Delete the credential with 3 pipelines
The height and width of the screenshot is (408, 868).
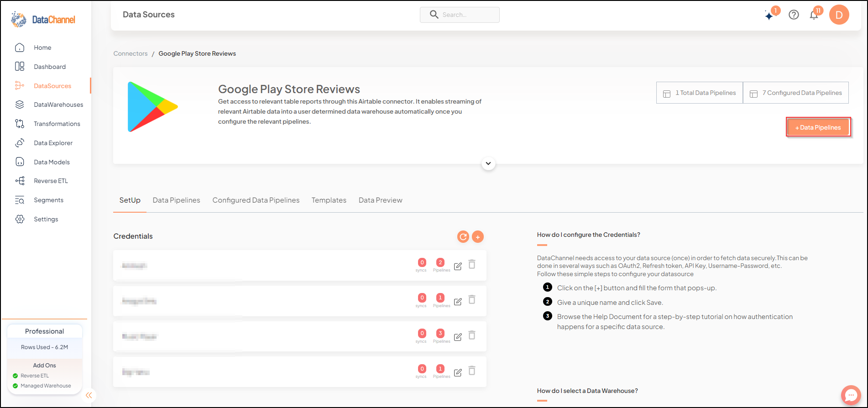coord(472,335)
